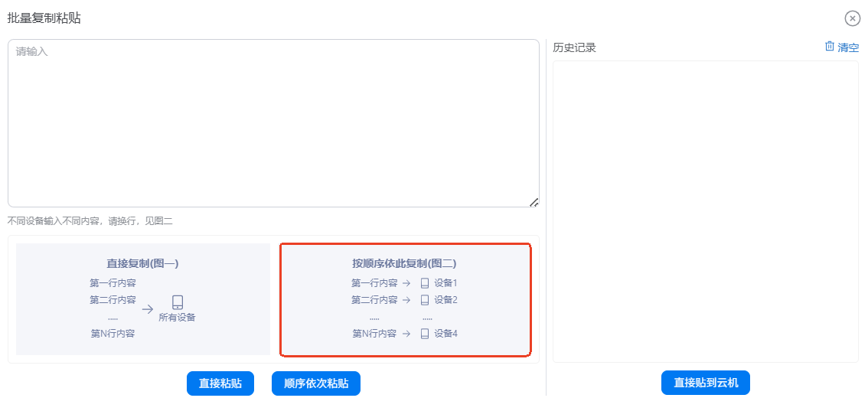
Task: Click the hint text 不同设备输入不同内容，请换行，见图二
Action: click(x=90, y=221)
